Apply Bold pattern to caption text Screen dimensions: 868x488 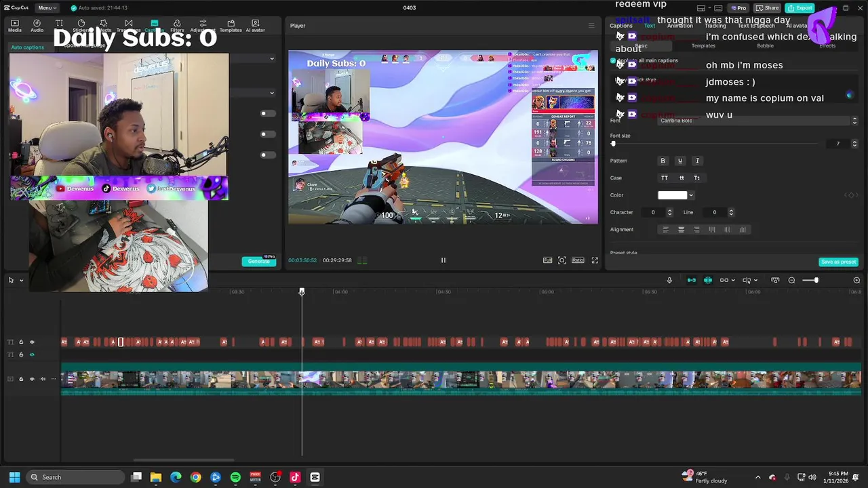click(663, 161)
